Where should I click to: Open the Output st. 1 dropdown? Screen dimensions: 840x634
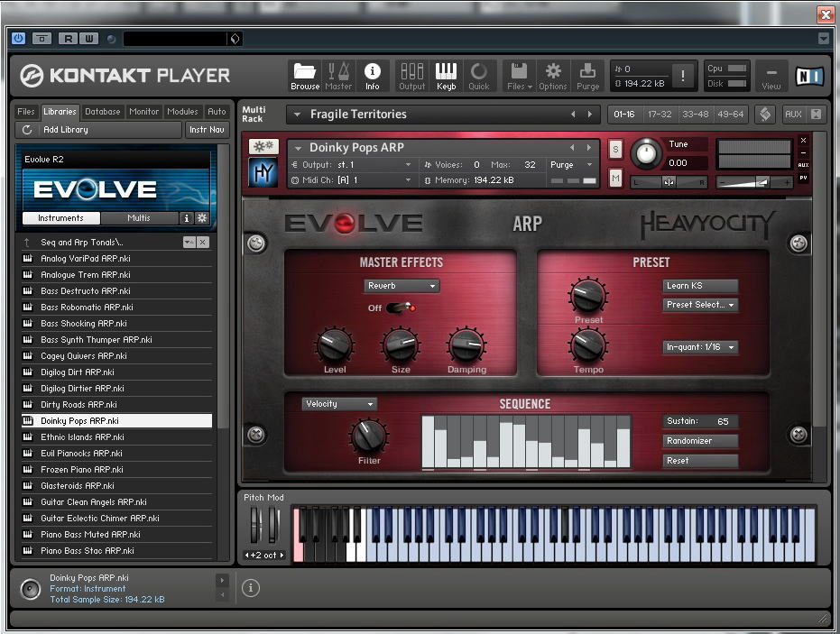point(352,165)
